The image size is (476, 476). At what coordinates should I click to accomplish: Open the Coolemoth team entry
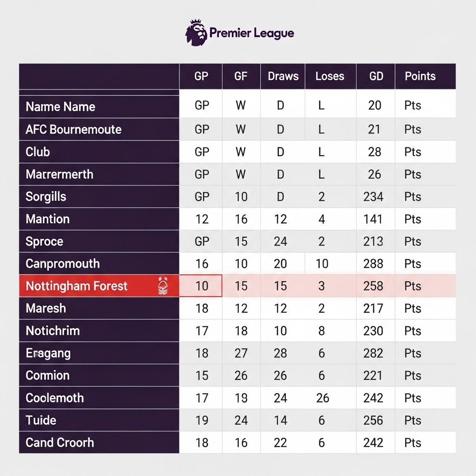tap(55, 398)
